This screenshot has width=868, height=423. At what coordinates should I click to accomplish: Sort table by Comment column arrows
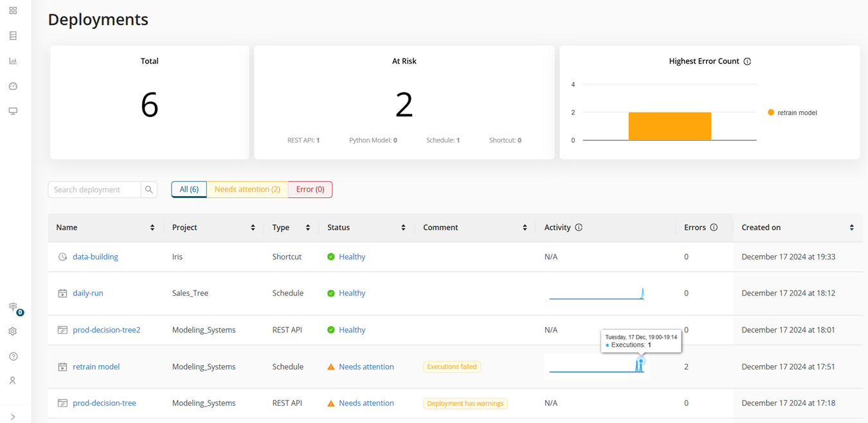click(x=525, y=228)
